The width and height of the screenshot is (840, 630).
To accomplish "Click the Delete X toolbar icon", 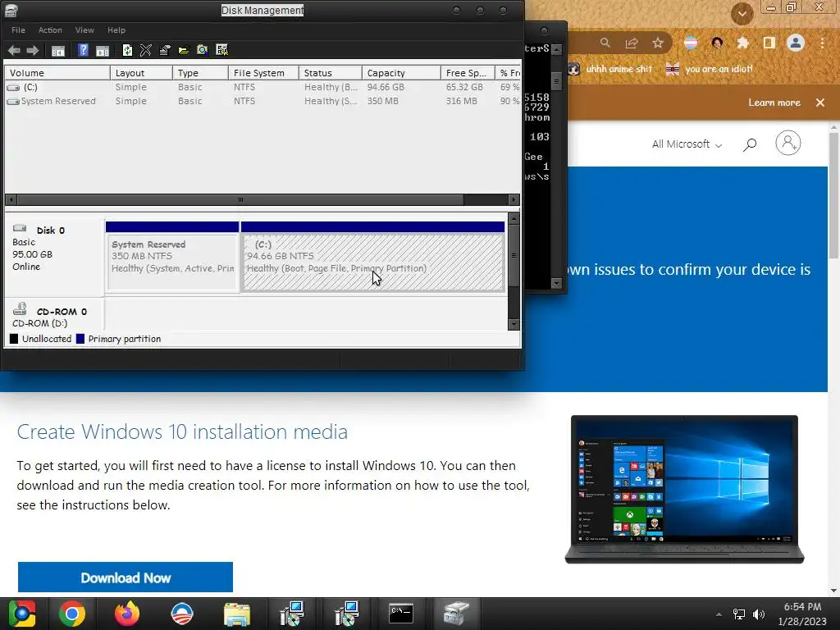I will (146, 50).
